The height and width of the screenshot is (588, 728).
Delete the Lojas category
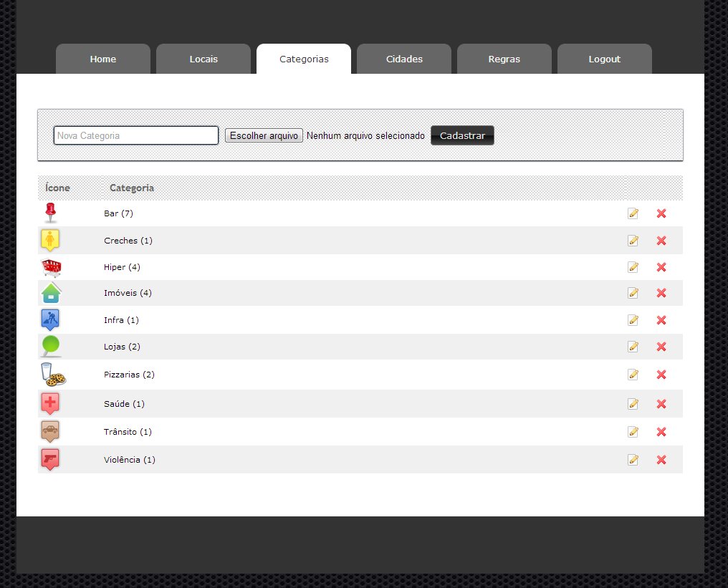click(661, 347)
